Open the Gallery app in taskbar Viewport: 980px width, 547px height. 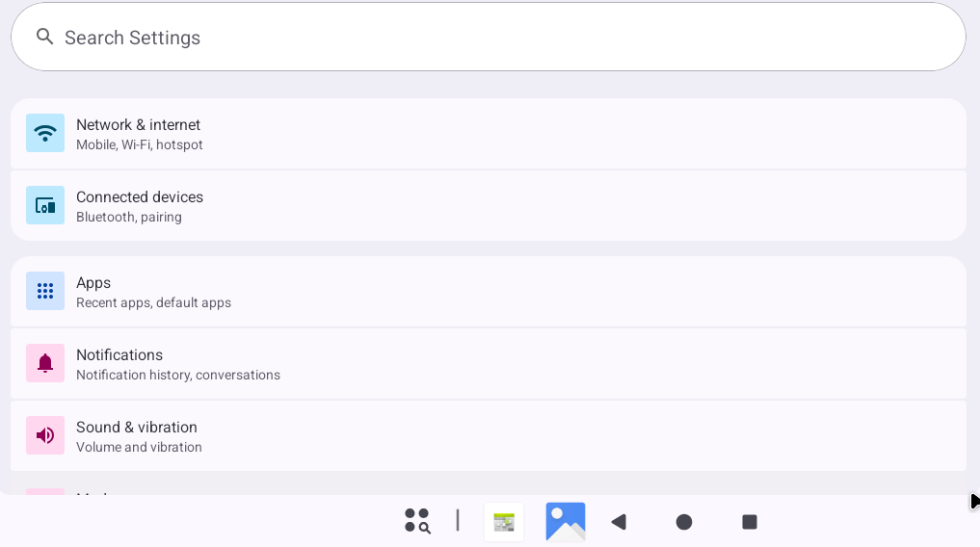[x=566, y=521]
